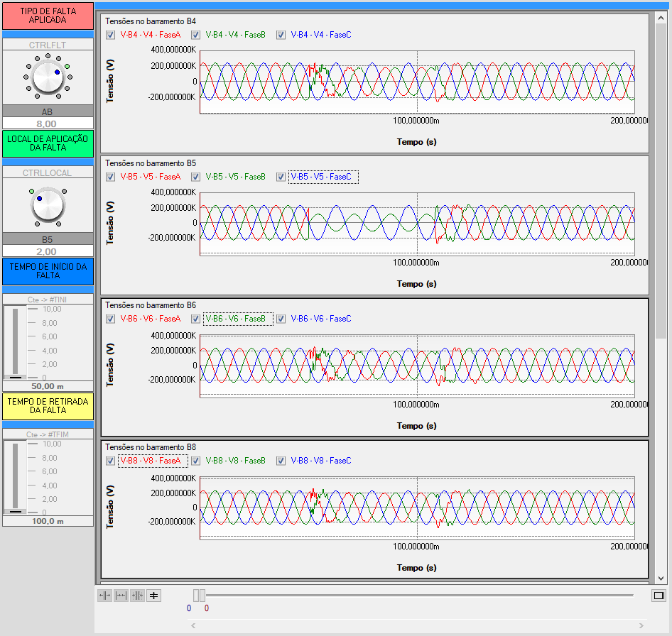This screenshot has width=672, height=636.
Task: Disable V-B6 - V6 - FaseC curve
Action: point(281,319)
